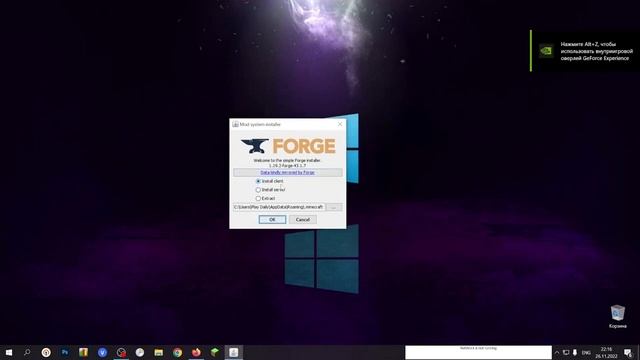This screenshot has height=360, width=640.
Task: Open the Recycle Bin desktop icon
Action: 617,316
